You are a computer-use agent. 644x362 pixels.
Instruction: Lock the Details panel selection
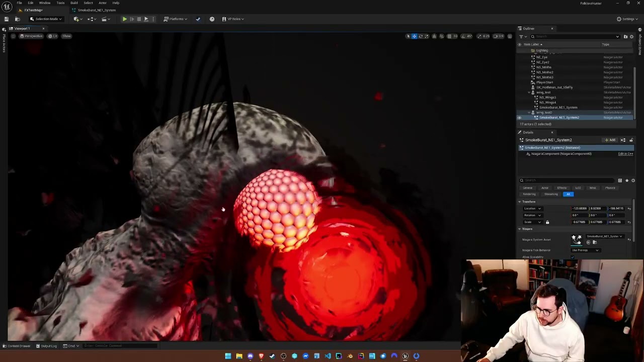(x=631, y=140)
